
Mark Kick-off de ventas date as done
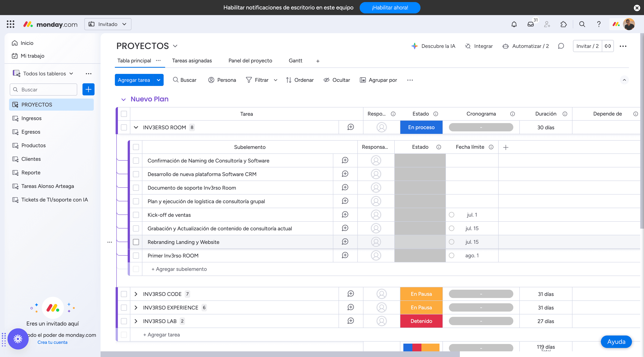[452, 215]
